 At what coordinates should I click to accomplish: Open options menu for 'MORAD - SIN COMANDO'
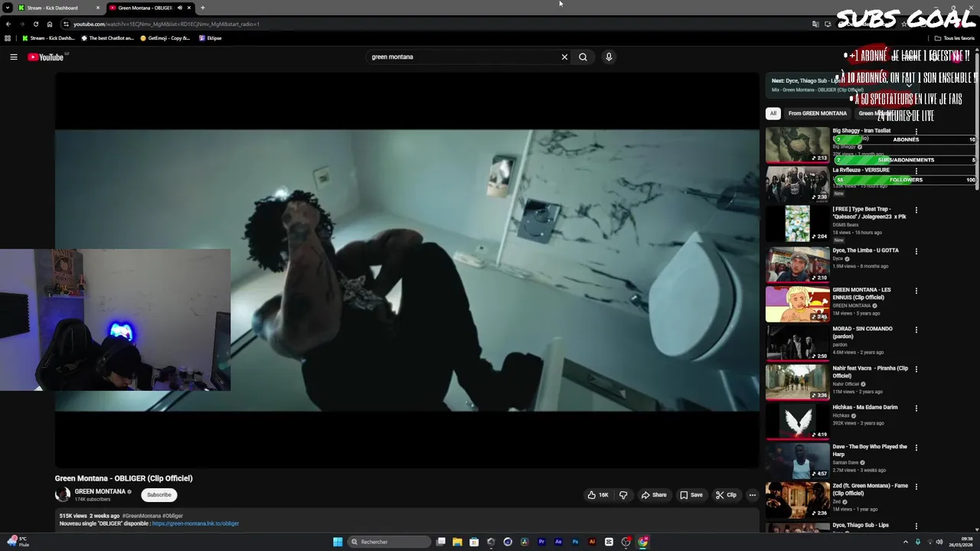click(x=916, y=330)
